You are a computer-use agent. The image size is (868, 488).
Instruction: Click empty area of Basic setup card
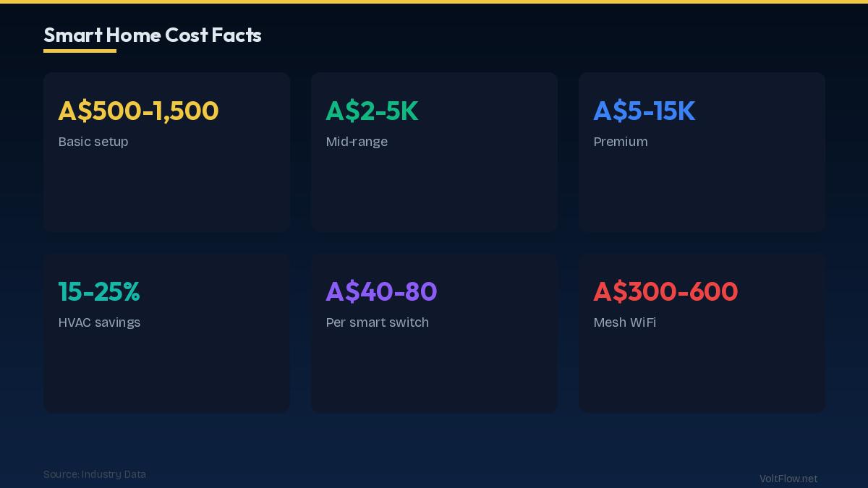click(x=166, y=192)
